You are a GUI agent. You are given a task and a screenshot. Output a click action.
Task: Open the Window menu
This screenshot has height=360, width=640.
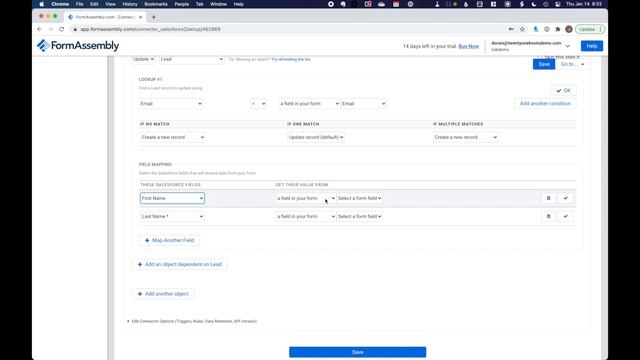click(x=218, y=4)
